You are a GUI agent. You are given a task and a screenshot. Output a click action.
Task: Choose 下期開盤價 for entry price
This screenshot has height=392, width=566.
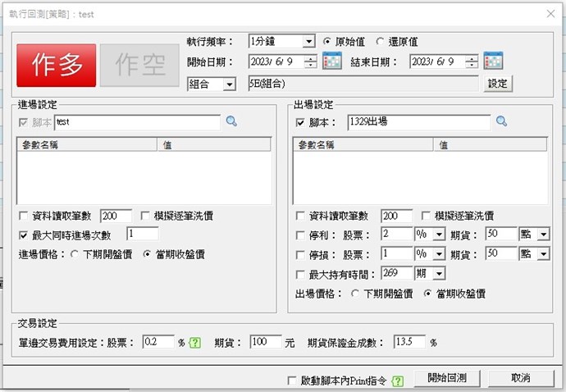pyautogui.click(x=75, y=254)
